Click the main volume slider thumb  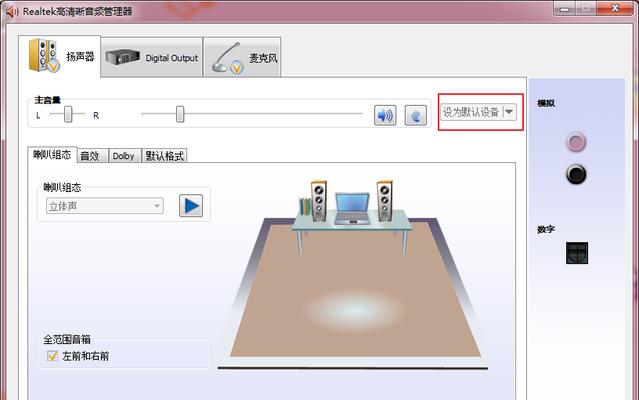(180, 114)
